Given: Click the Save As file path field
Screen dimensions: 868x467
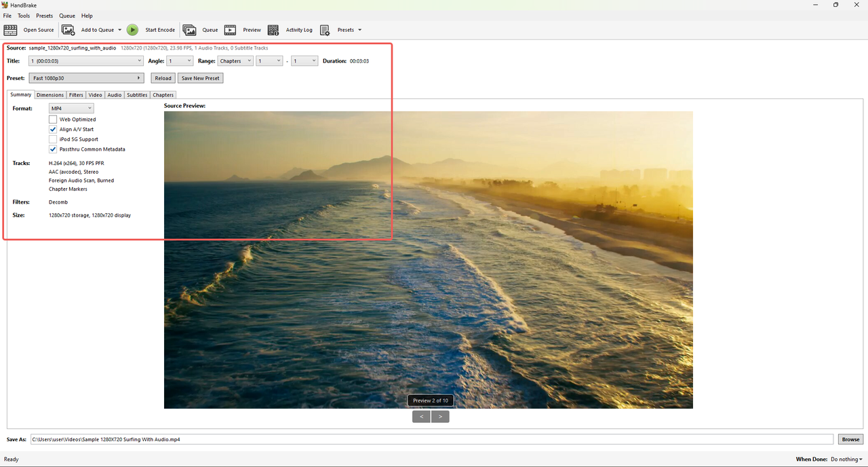Looking at the screenshot, I should click(432, 439).
